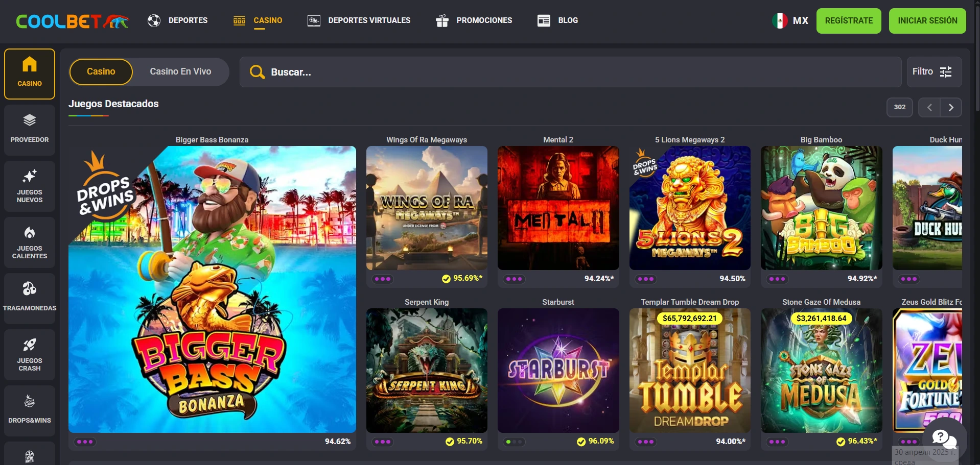The height and width of the screenshot is (465, 980).
Task: Click the Buscar search field
Action: point(570,72)
